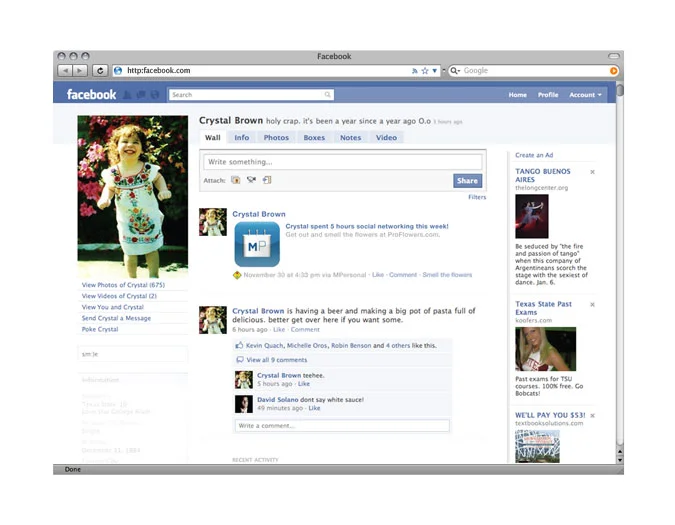Switch to the Notes tab
Image resolution: width=675 pixels, height=525 pixels.
coord(350,138)
